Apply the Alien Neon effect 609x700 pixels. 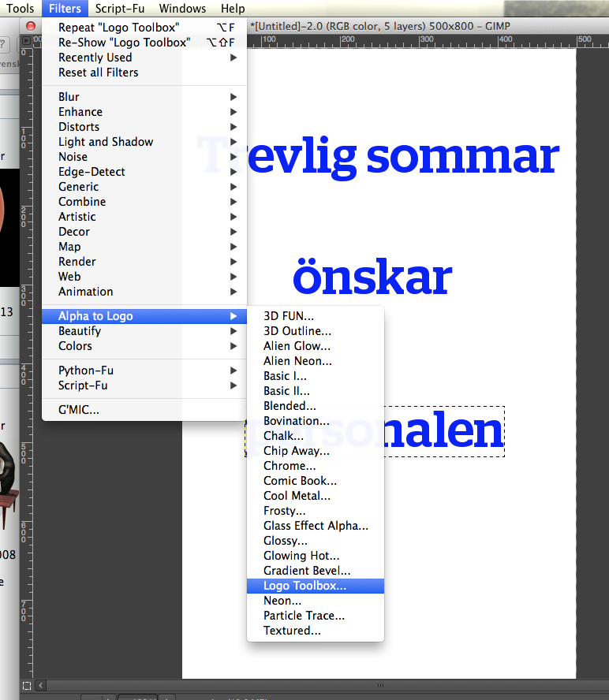point(316,361)
